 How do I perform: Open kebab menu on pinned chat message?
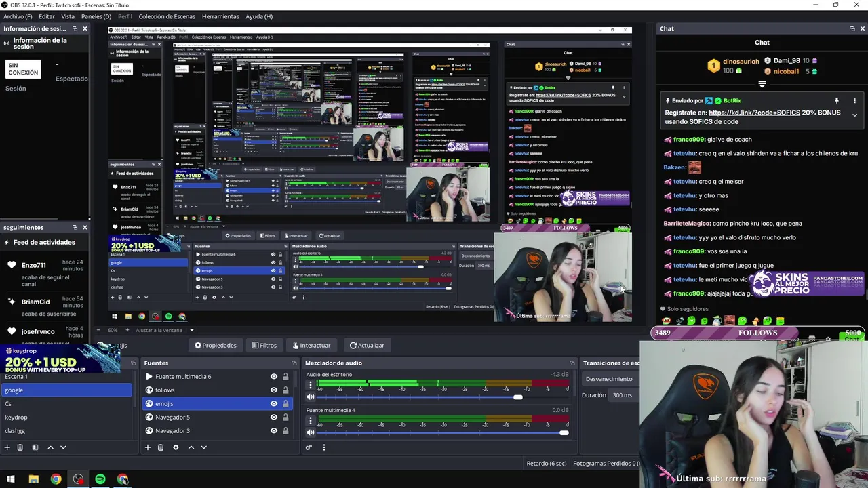(x=854, y=100)
